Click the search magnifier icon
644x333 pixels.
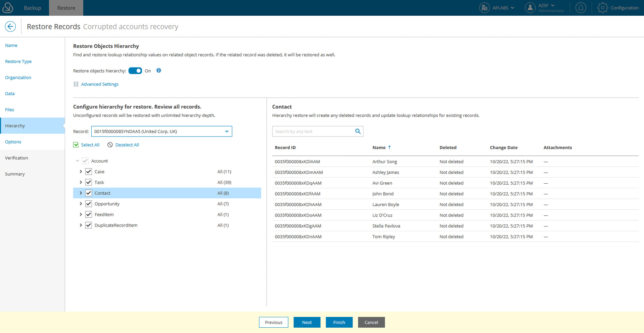(x=357, y=131)
